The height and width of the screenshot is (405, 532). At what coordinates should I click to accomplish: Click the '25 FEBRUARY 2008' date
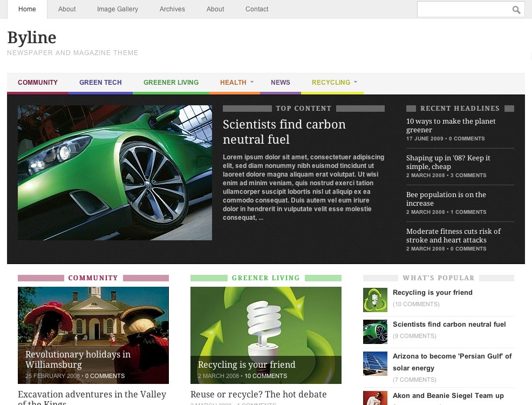point(52,376)
